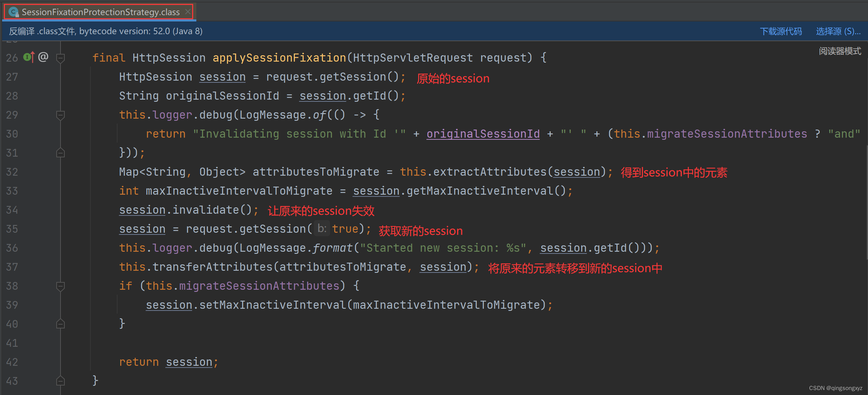Click the 选择源 (S)... link

[x=838, y=31]
